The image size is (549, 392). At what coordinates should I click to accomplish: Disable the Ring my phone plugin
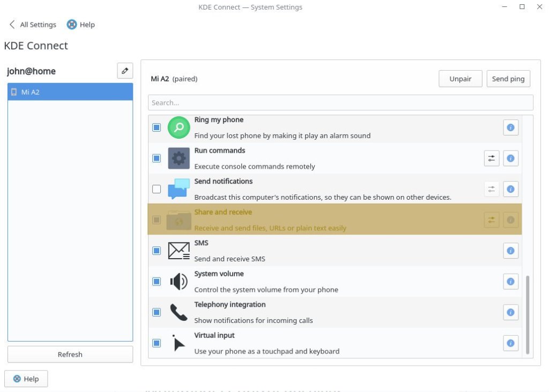click(157, 127)
